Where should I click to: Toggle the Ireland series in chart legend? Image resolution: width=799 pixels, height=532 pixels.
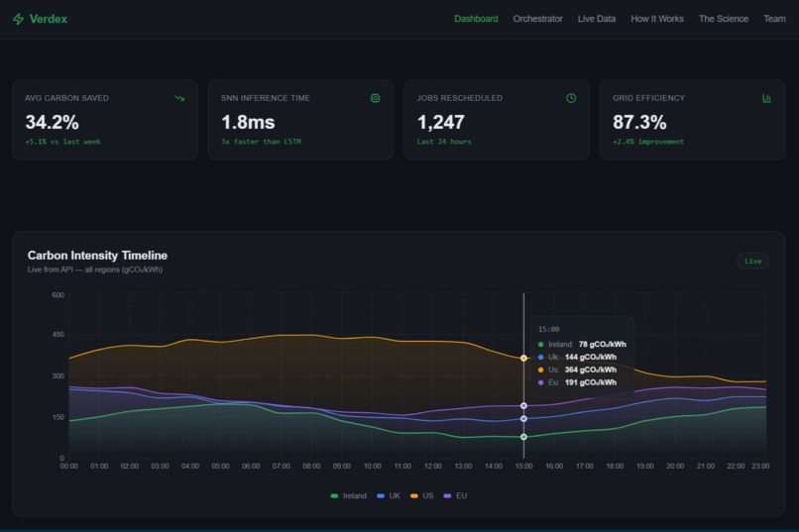pos(349,496)
